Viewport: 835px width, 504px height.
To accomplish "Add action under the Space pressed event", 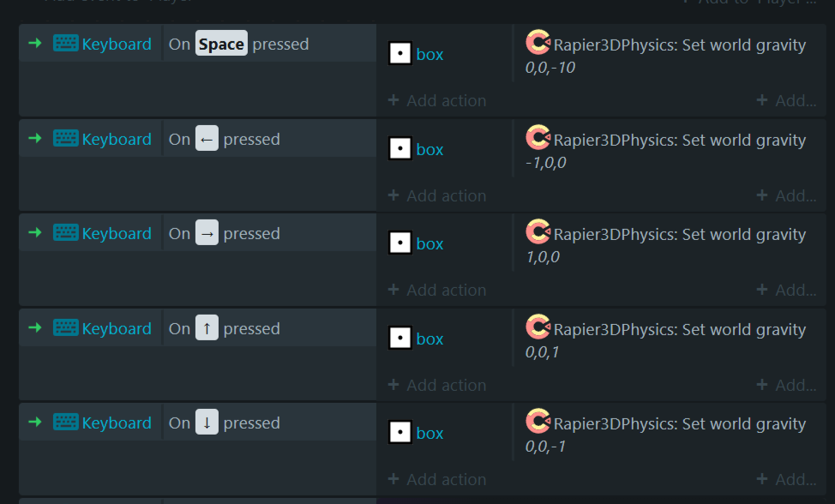I will click(x=437, y=100).
